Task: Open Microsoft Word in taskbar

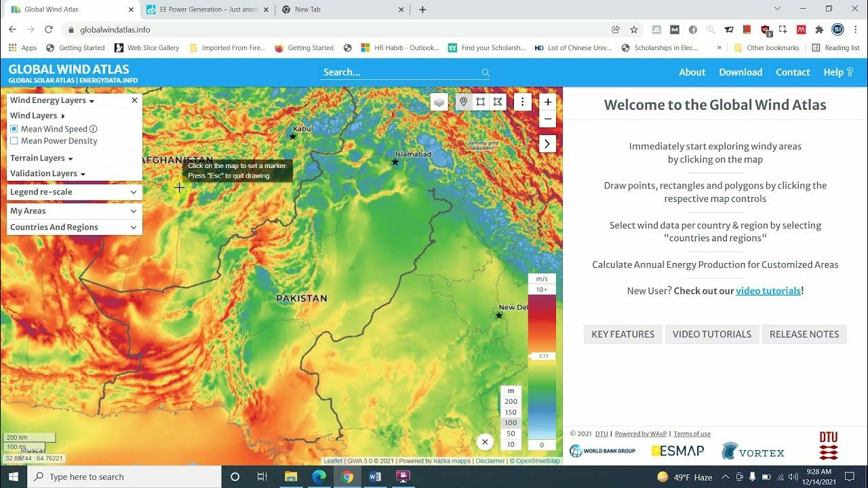Action: click(x=375, y=476)
